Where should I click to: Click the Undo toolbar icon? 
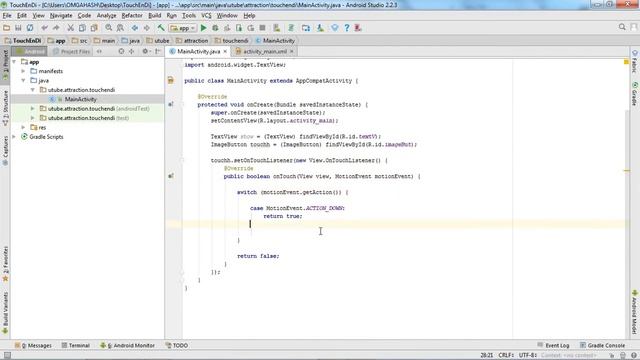click(44, 28)
